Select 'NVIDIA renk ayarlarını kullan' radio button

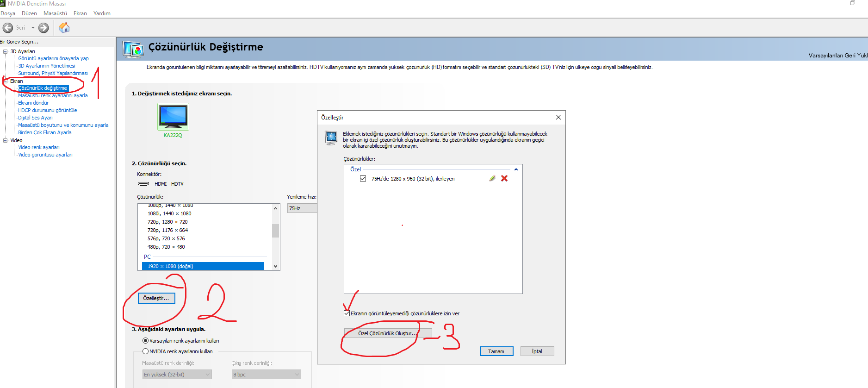click(x=145, y=351)
